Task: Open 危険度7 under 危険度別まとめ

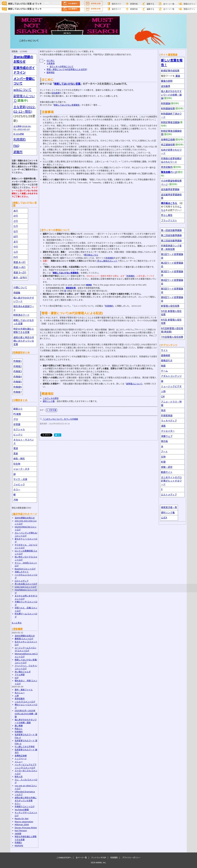Action: click(x=17, y=392)
